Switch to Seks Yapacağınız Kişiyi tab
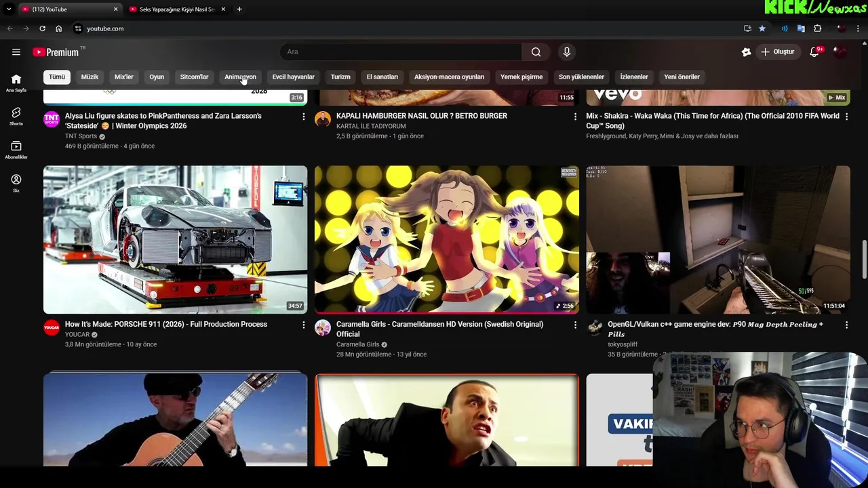This screenshot has width=868, height=488. (176, 9)
